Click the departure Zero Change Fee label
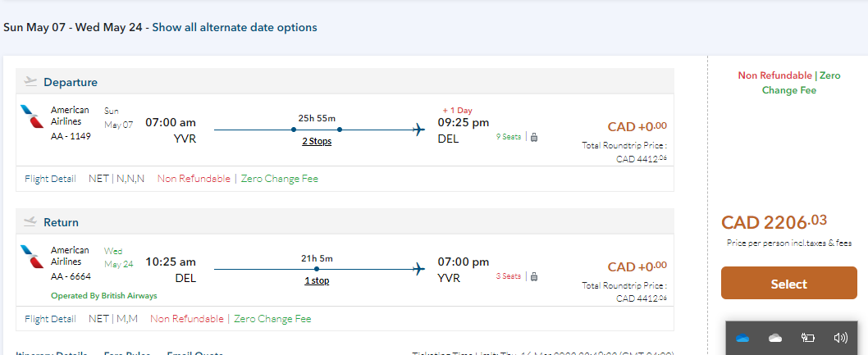The image size is (868, 355). click(280, 179)
